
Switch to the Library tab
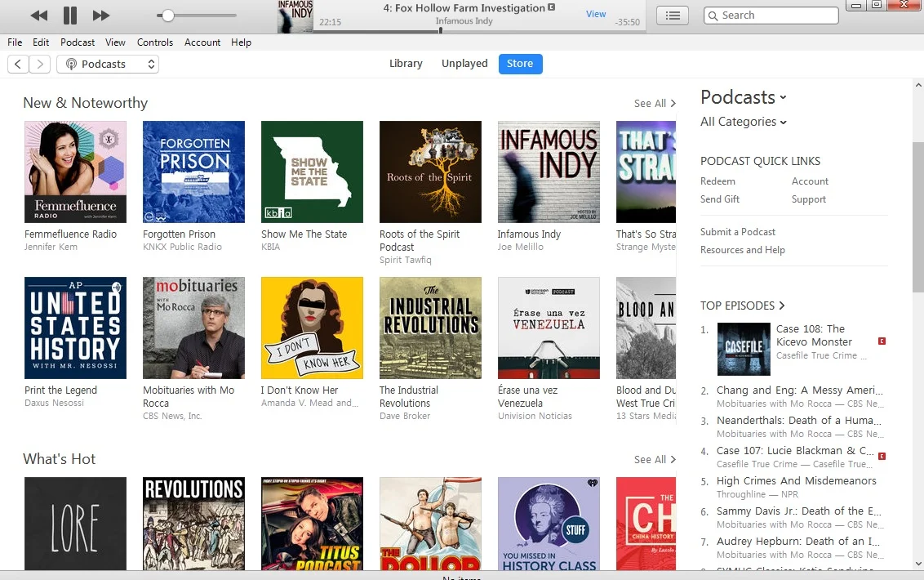(406, 63)
